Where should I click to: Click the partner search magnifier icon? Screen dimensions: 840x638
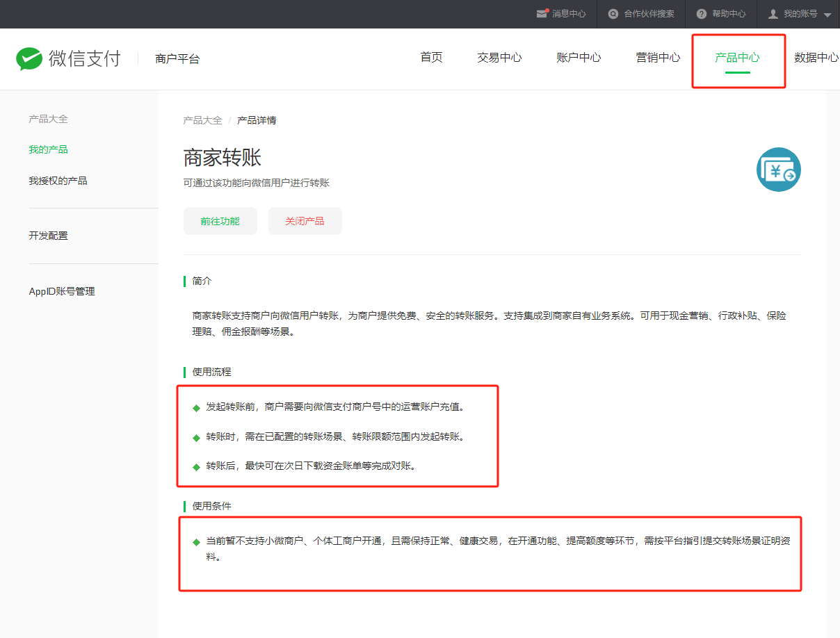(613, 14)
